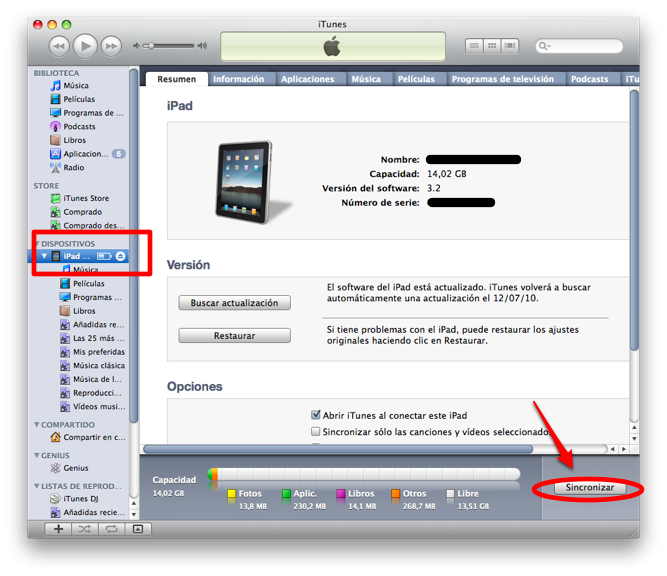The width and height of the screenshot is (667, 576).
Task: Click the Aplic. green legend swatch
Action: tap(286, 493)
